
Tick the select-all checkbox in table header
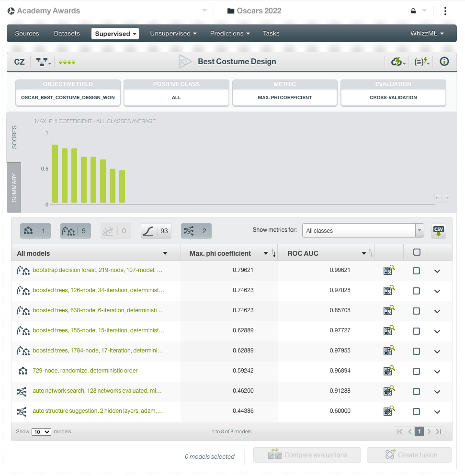[x=416, y=252]
